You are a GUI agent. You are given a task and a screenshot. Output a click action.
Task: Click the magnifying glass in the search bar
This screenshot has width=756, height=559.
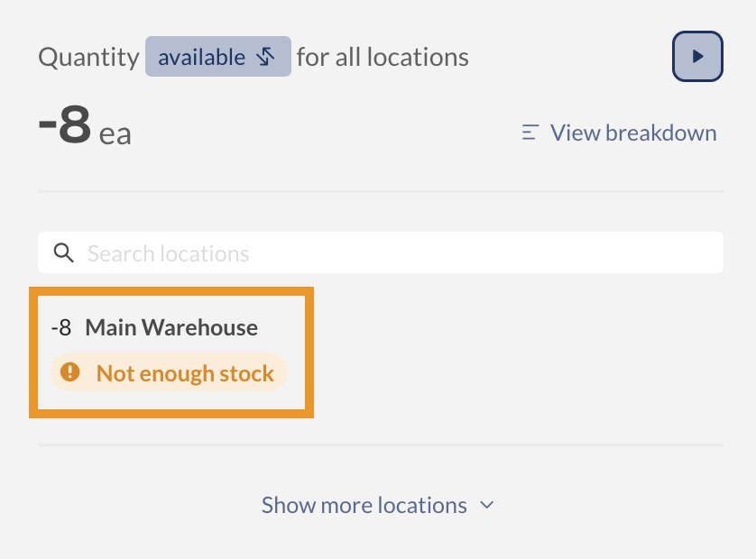64,252
